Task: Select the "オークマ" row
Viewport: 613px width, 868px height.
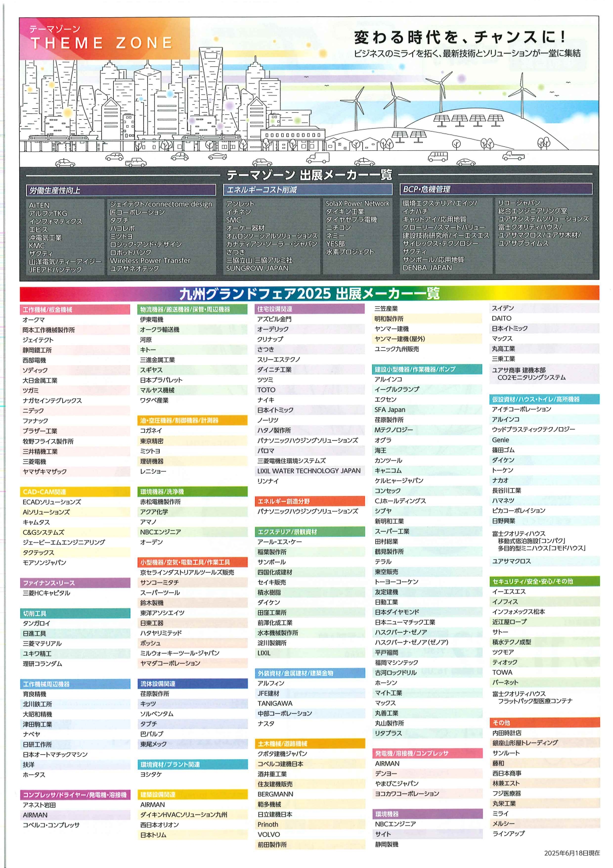Action: pos(75,320)
